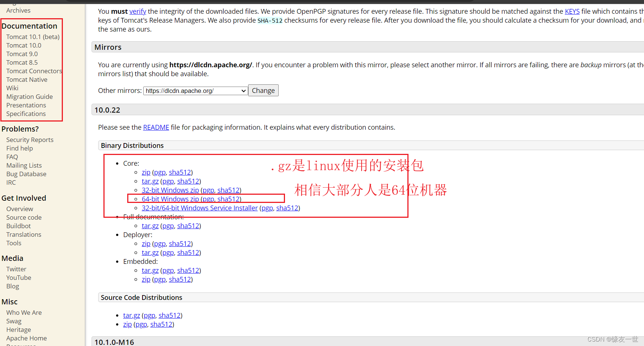The height and width of the screenshot is (346, 644).
Task: Open Deployer zip sha512 checksum
Action: click(180, 244)
